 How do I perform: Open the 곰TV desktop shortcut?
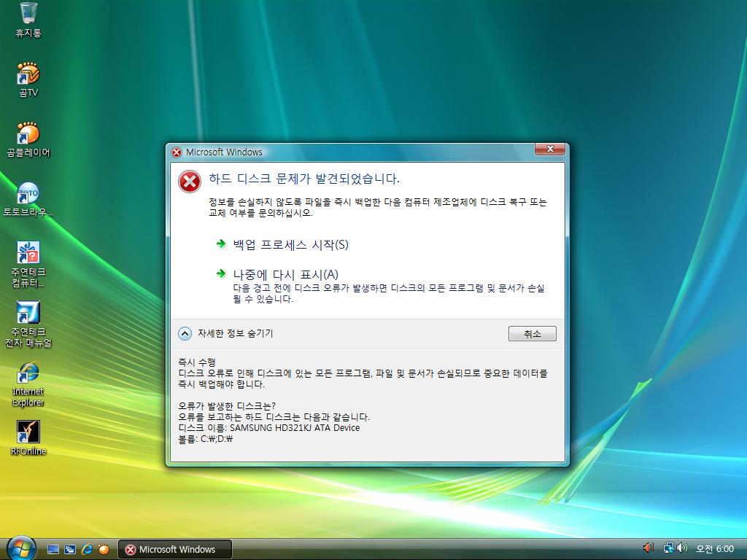coord(28,79)
